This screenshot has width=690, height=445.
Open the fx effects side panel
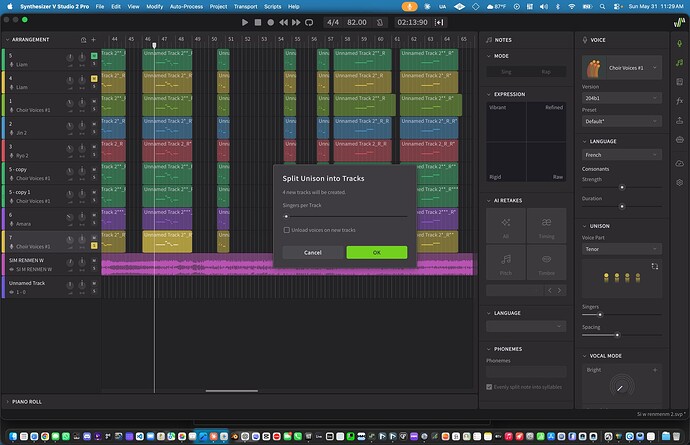679,101
